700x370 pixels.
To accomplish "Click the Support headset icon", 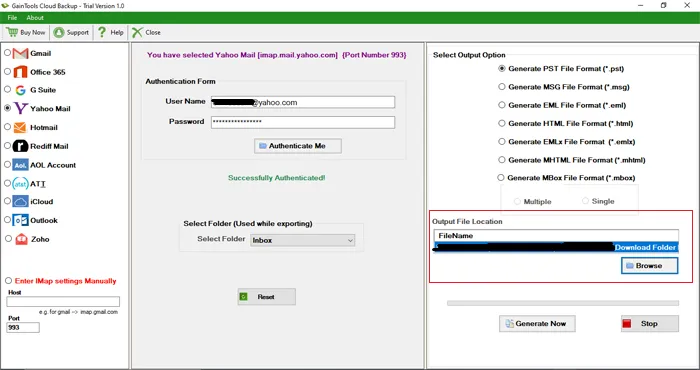I will 58,32.
